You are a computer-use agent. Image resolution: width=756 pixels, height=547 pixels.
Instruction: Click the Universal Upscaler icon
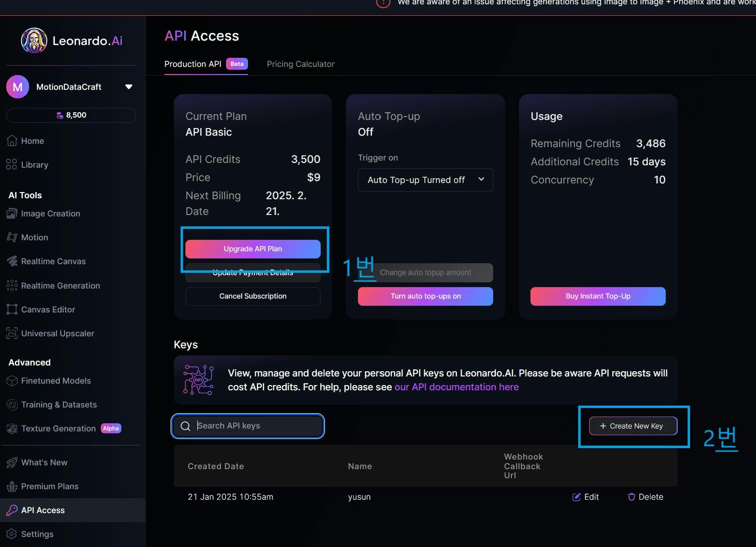coord(12,333)
